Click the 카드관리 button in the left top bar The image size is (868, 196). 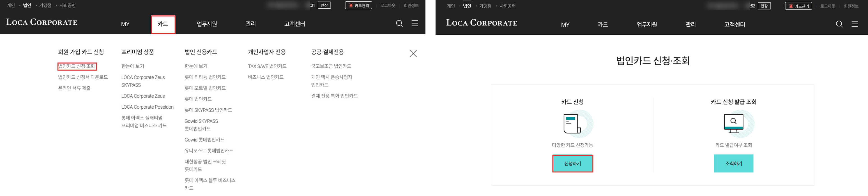point(358,5)
